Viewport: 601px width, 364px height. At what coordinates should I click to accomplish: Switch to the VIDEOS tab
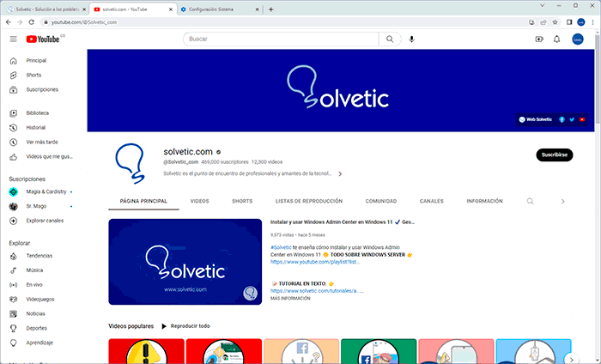[200, 201]
